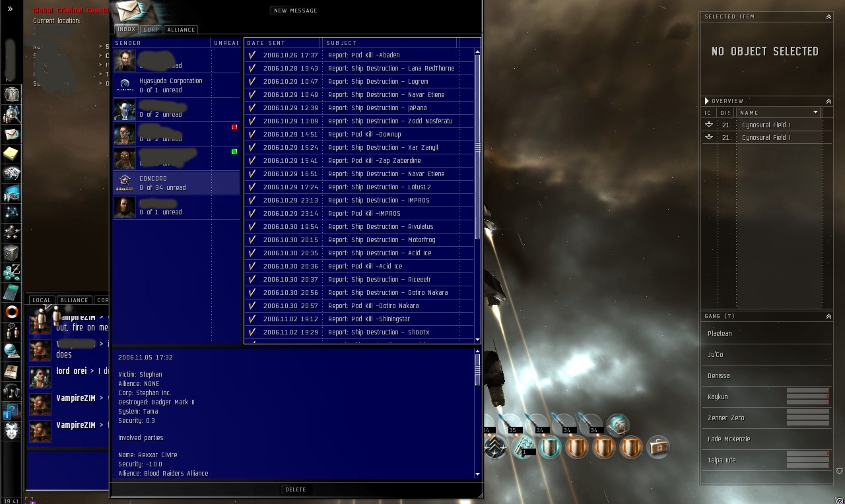The height and width of the screenshot is (504, 845).
Task: Open the Local chat tab
Action: [x=41, y=300]
